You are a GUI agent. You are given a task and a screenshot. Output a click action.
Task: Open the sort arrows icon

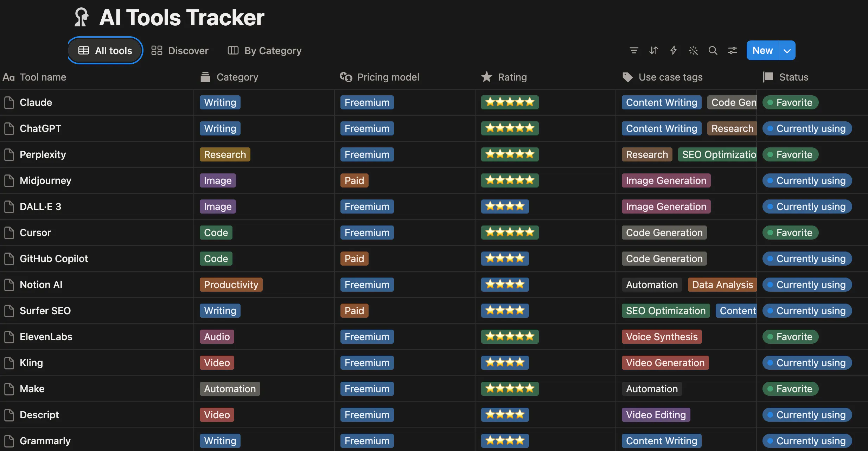653,51
